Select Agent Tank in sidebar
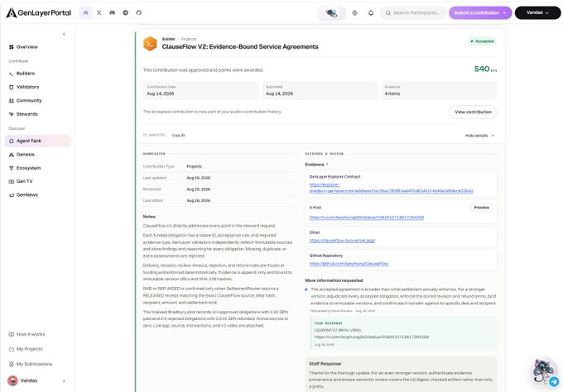 coord(37,141)
